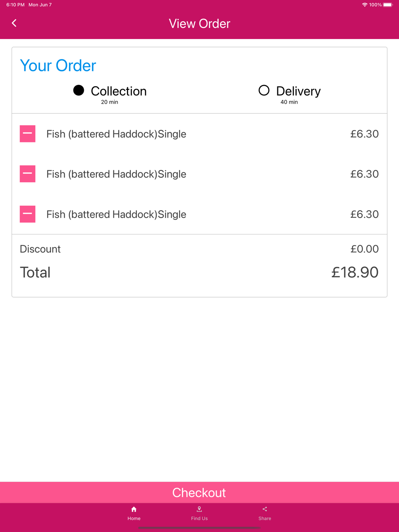Open the Home tab icon
The image size is (399, 532).
tap(134, 509)
